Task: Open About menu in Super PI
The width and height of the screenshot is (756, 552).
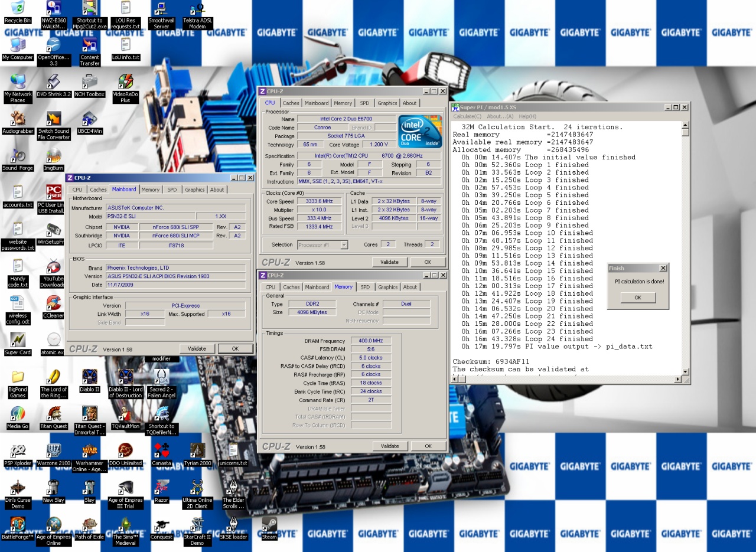Action: 501,116
